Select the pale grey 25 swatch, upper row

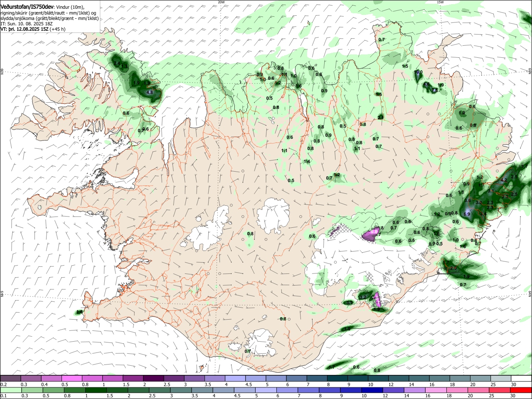(501, 378)
